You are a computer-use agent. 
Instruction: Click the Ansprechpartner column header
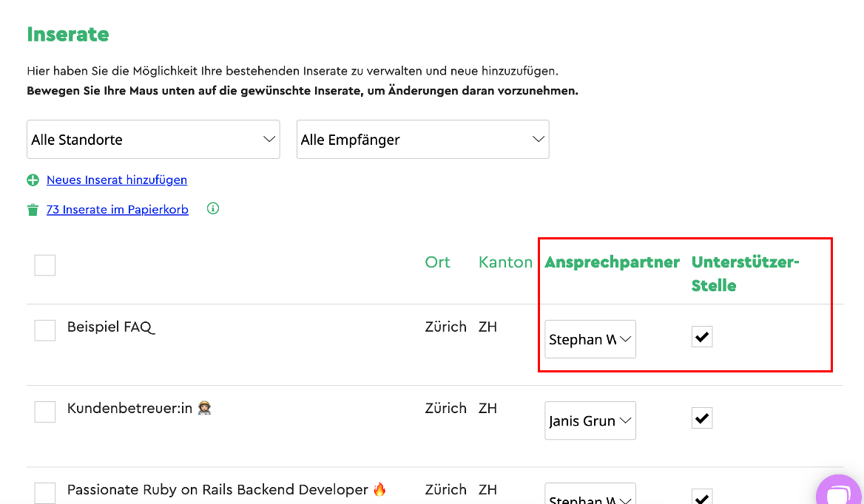612,262
